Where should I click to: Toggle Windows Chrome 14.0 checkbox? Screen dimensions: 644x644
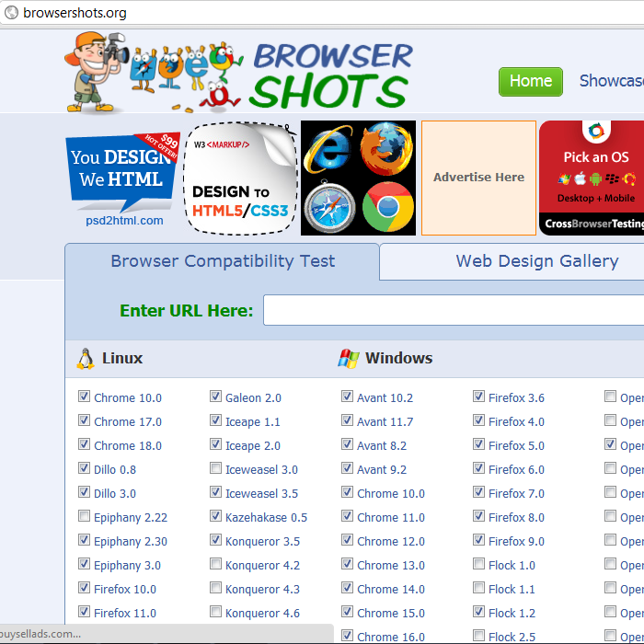347,587
